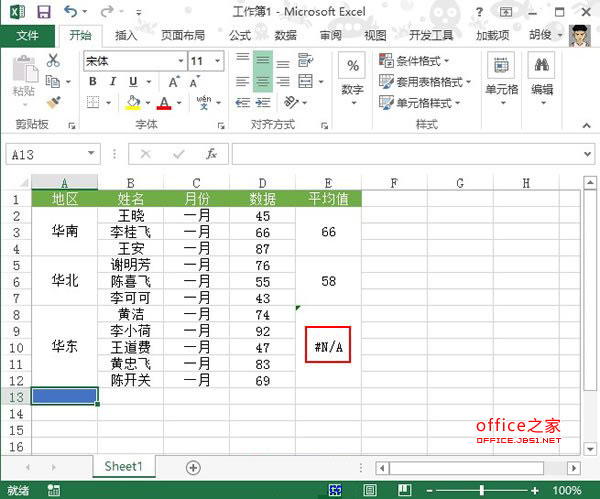Click the Page Break Preview icon
This screenshot has height=499, width=600.
point(404,490)
